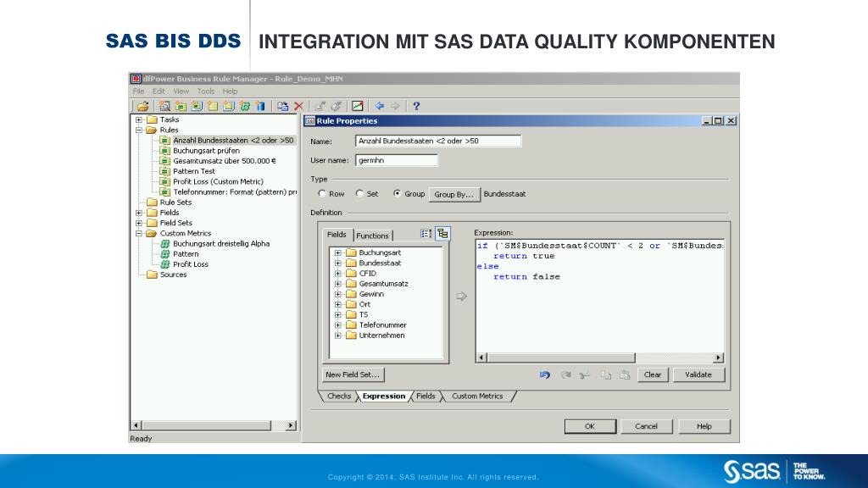Collapse the Custom Metrics tree node
868x488 pixels.
click(x=139, y=234)
